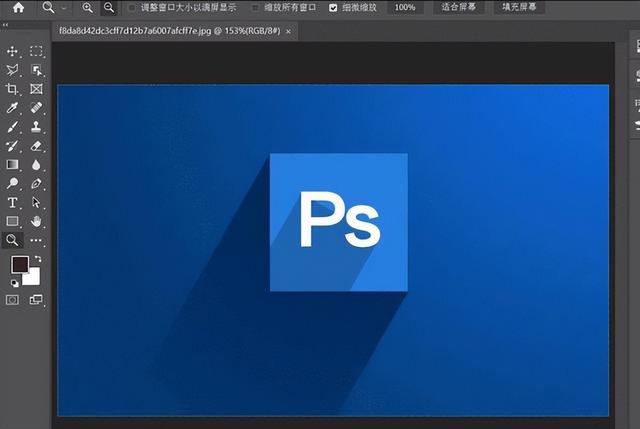Select the Brush tool
The height and width of the screenshot is (429, 640).
(12, 127)
